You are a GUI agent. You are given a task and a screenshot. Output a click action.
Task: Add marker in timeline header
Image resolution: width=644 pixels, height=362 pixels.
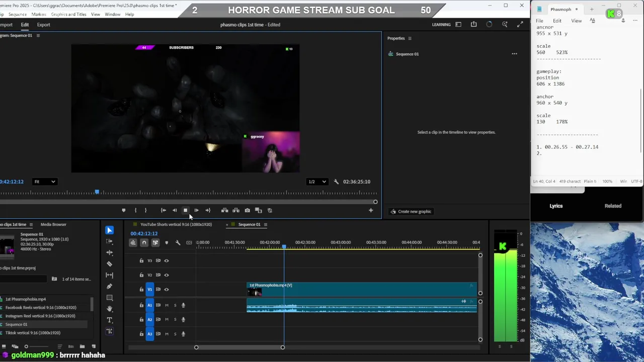point(167,242)
